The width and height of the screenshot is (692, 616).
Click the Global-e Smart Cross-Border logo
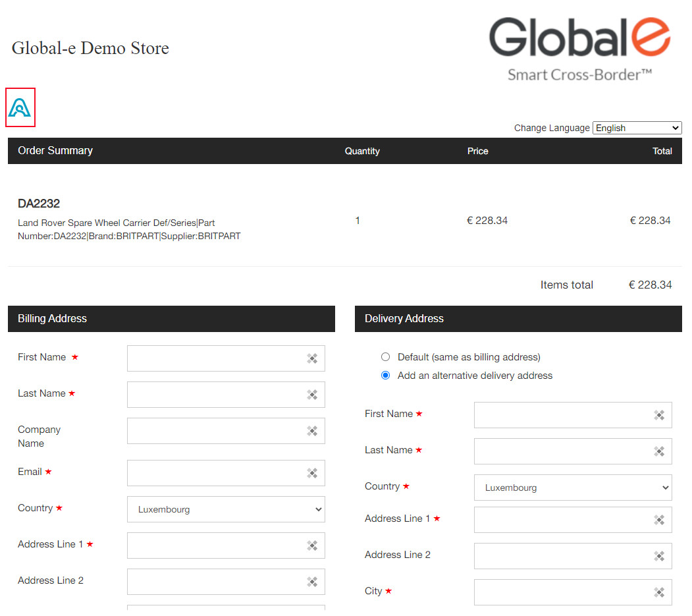coord(579,49)
